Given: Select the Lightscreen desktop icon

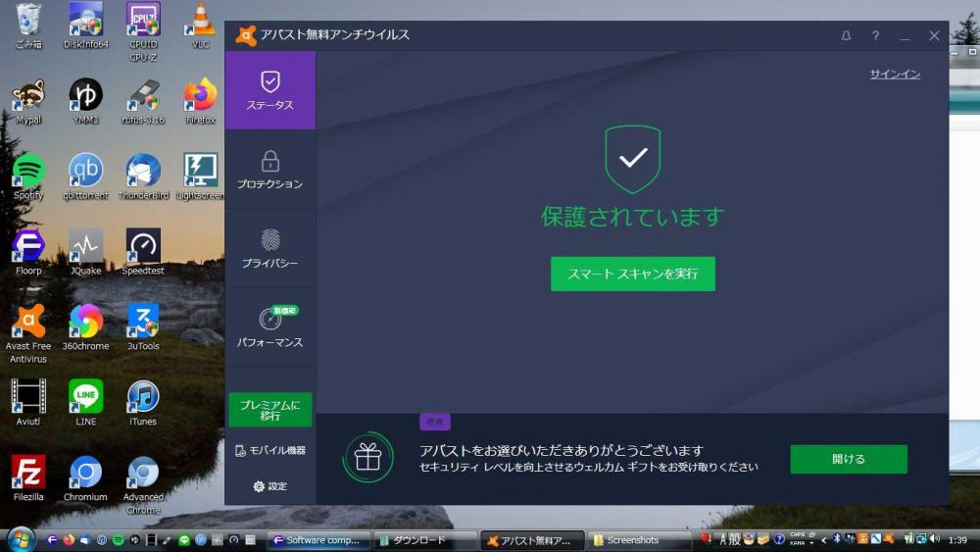Looking at the screenshot, I should [200, 176].
